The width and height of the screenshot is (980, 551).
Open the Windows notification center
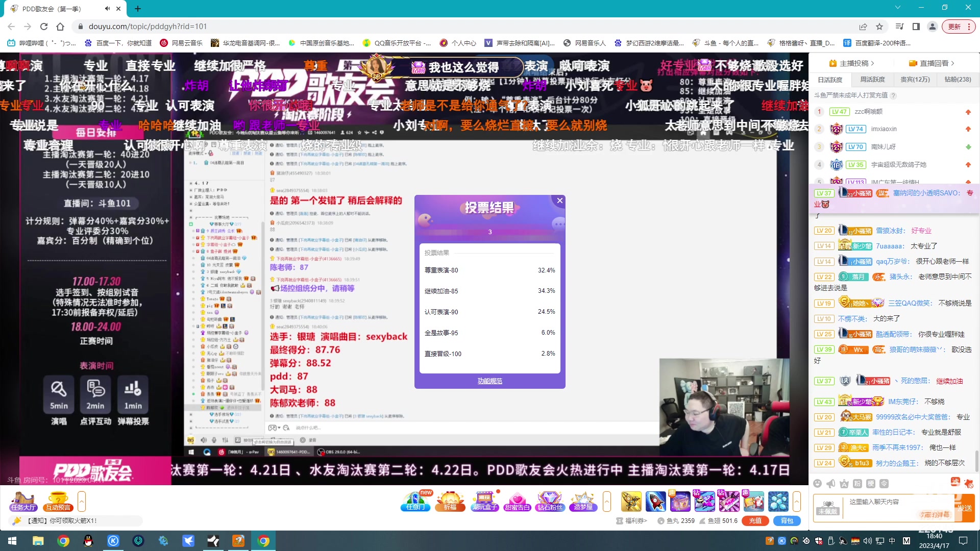pyautogui.click(x=963, y=541)
